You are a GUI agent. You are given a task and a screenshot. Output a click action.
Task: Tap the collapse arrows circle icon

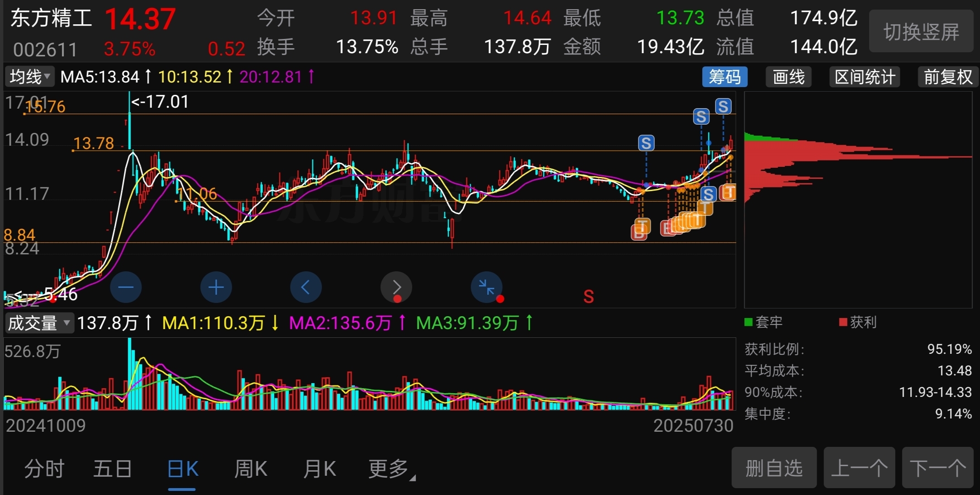pos(486,287)
